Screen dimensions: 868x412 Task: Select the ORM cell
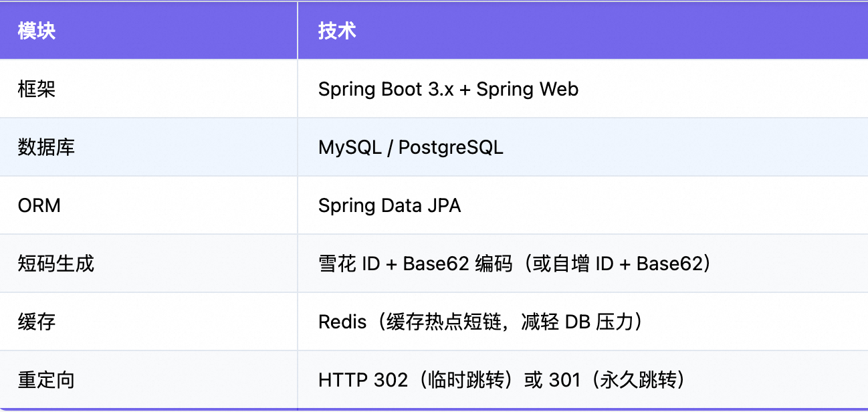[x=148, y=205]
